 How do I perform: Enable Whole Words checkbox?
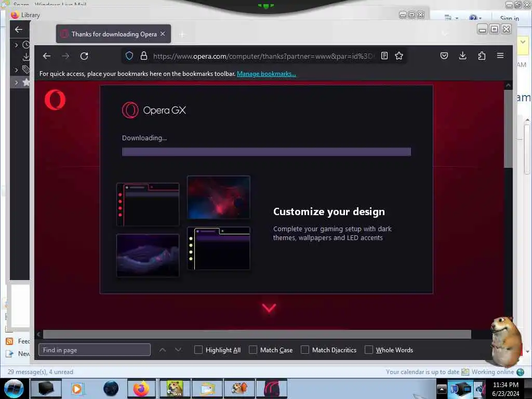[369, 350]
